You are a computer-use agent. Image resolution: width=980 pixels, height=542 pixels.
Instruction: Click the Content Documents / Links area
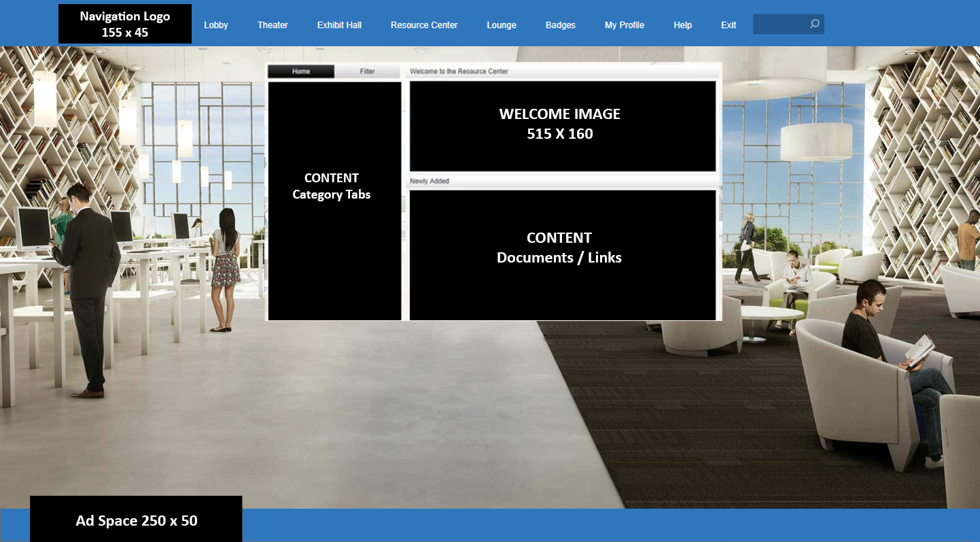pyautogui.click(x=563, y=255)
